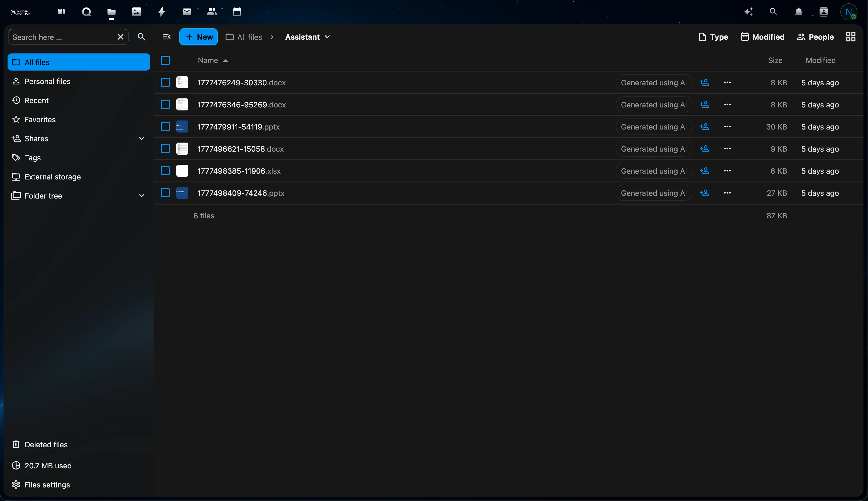Share file 1777476249-30330.docx
The image size is (868, 501).
tap(704, 83)
